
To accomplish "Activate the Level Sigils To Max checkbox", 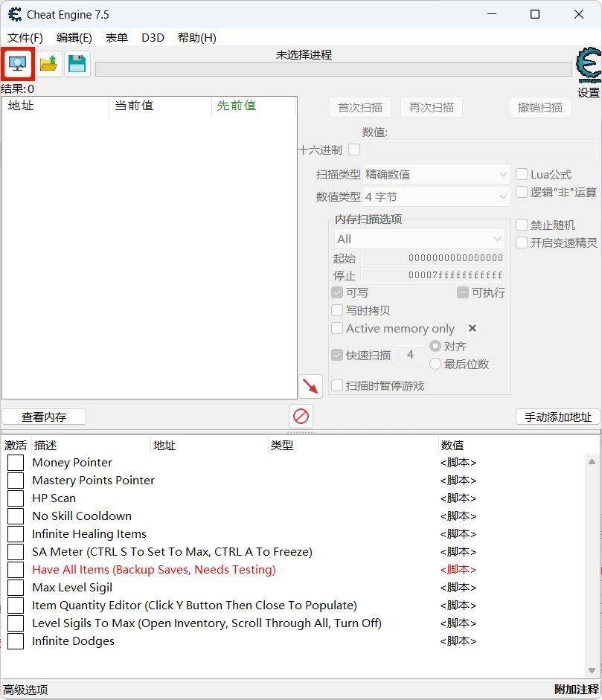I will pos(16,623).
